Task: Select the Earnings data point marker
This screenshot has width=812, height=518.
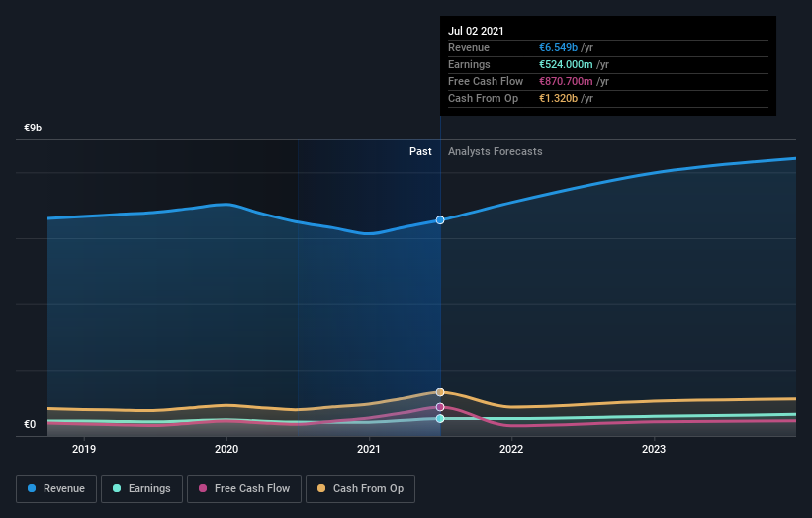Action: click(440, 418)
